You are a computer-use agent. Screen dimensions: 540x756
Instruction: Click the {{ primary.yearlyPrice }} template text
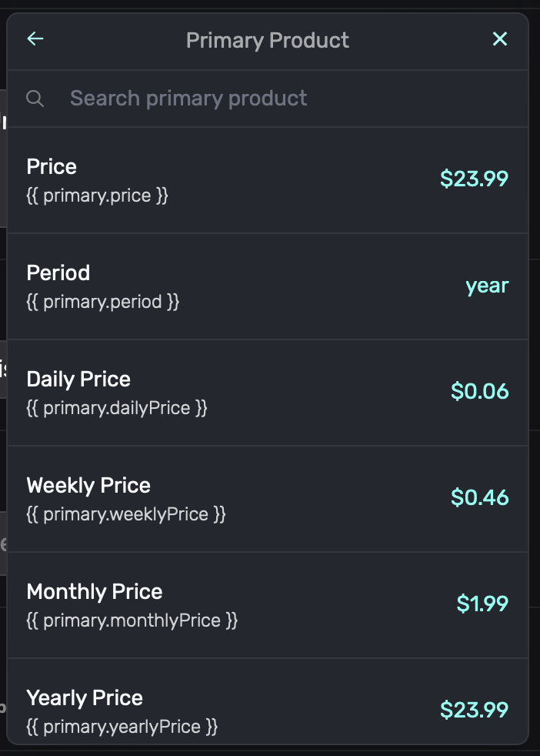coord(122,727)
